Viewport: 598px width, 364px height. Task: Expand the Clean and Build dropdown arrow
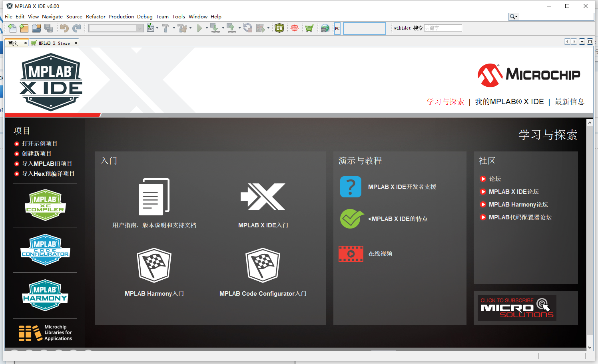(x=190, y=28)
